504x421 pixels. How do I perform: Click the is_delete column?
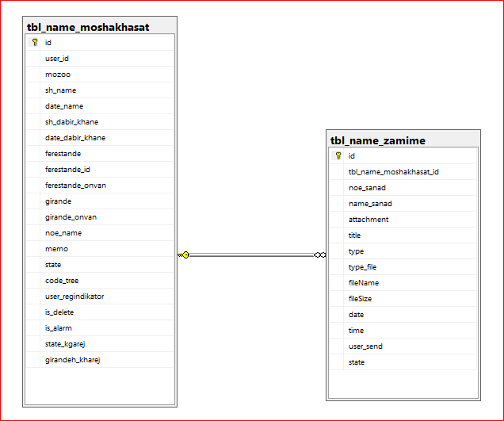(100, 312)
